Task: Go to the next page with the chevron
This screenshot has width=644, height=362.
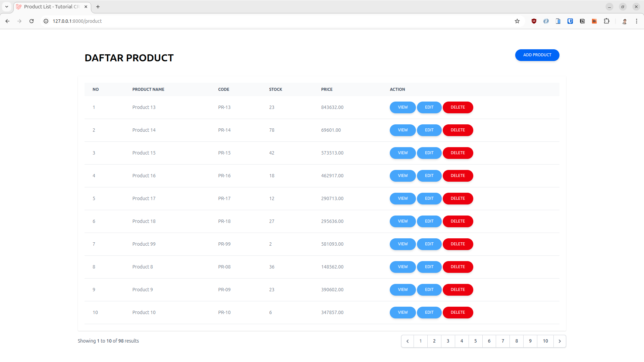Action: [x=559, y=341]
